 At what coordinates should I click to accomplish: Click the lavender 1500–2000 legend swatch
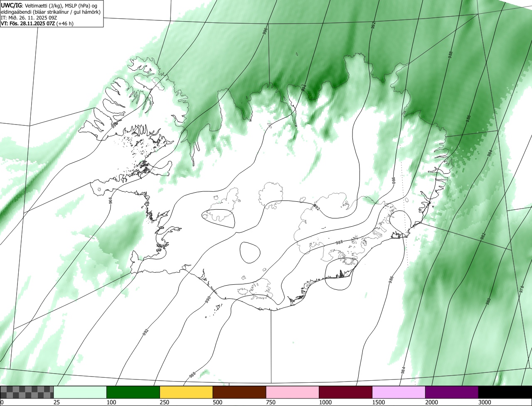[x=399, y=392]
